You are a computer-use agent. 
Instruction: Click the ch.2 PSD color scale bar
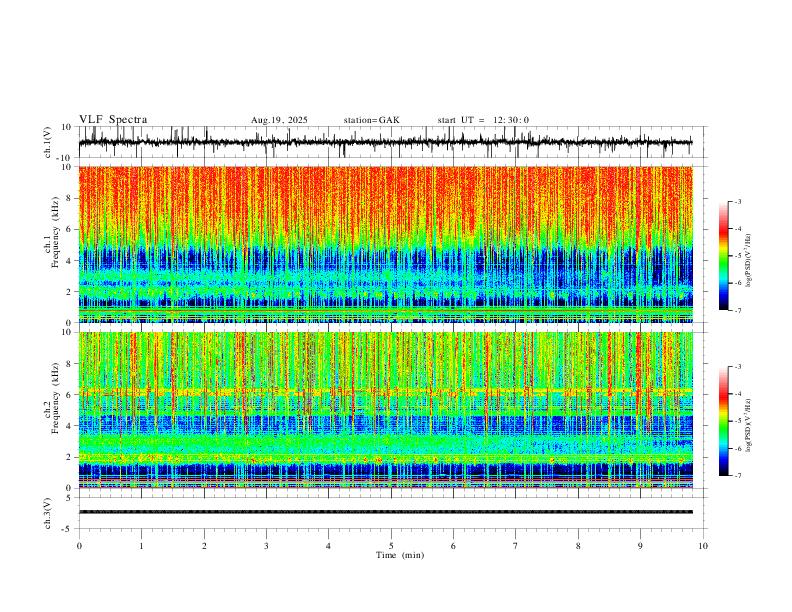(x=724, y=421)
